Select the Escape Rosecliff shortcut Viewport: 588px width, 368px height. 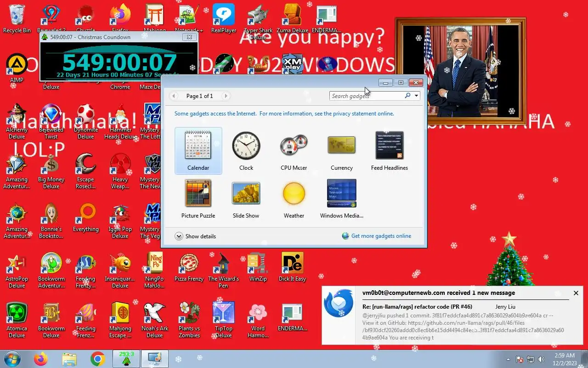click(86, 172)
